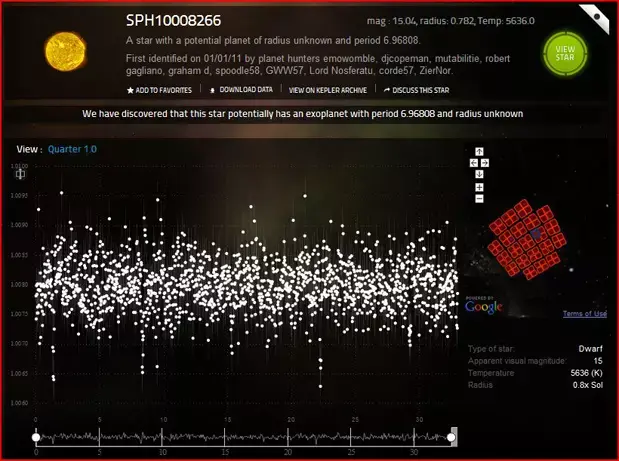
Task: Zoom out the sky map with minus
Action: (479, 199)
